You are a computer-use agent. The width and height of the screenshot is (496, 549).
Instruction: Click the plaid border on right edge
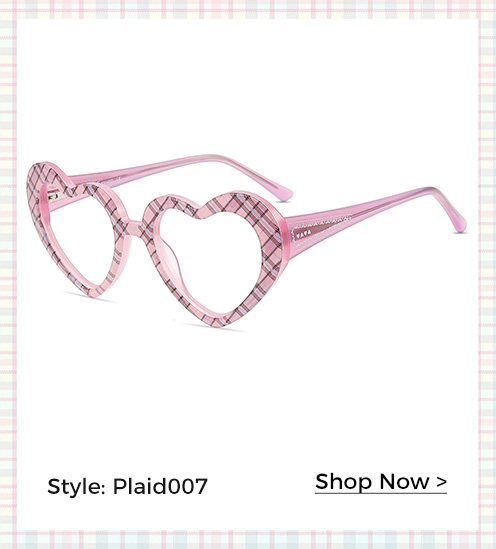[487, 274]
